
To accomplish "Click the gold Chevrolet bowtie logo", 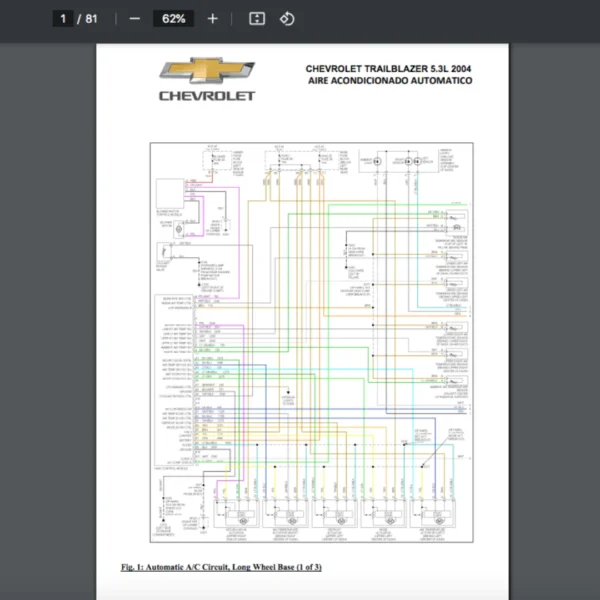I will pyautogui.click(x=207, y=72).
